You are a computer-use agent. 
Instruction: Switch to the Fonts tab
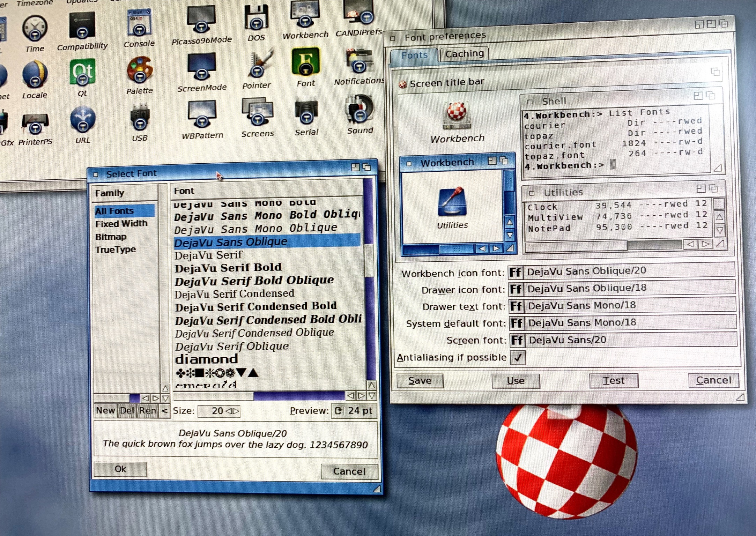[414, 55]
